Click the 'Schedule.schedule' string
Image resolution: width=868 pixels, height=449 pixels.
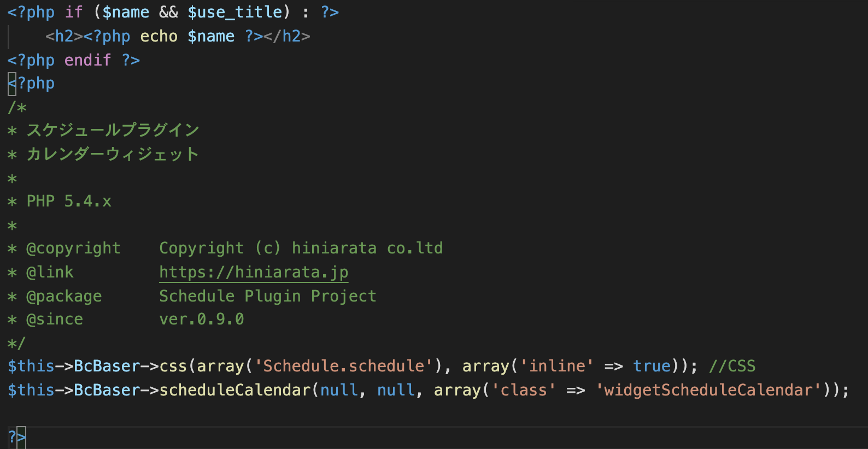[344, 366]
